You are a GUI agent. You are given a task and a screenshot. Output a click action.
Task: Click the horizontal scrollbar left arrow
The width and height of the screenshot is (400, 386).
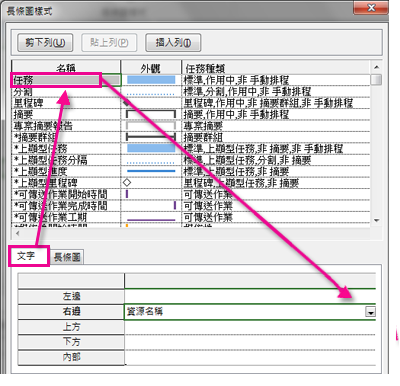(x=17, y=233)
